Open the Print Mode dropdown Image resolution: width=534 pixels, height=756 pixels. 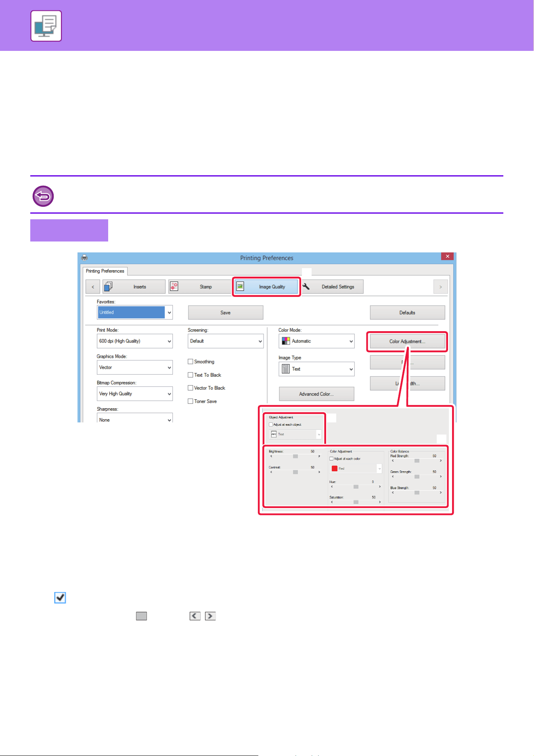(x=135, y=341)
